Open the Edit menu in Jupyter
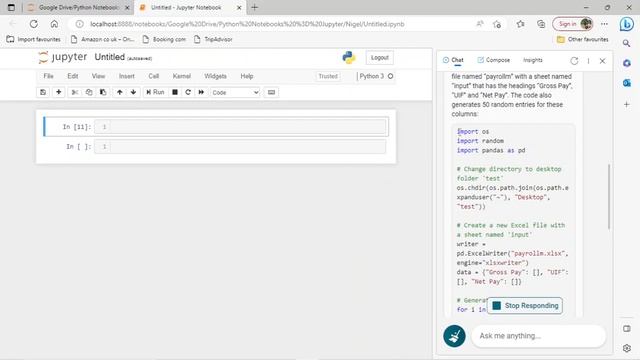 click(x=73, y=76)
